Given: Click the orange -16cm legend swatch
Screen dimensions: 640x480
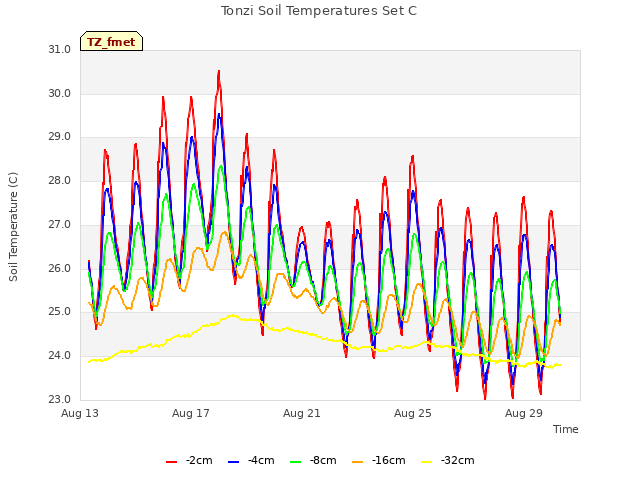Looking at the screenshot, I should point(357,461).
